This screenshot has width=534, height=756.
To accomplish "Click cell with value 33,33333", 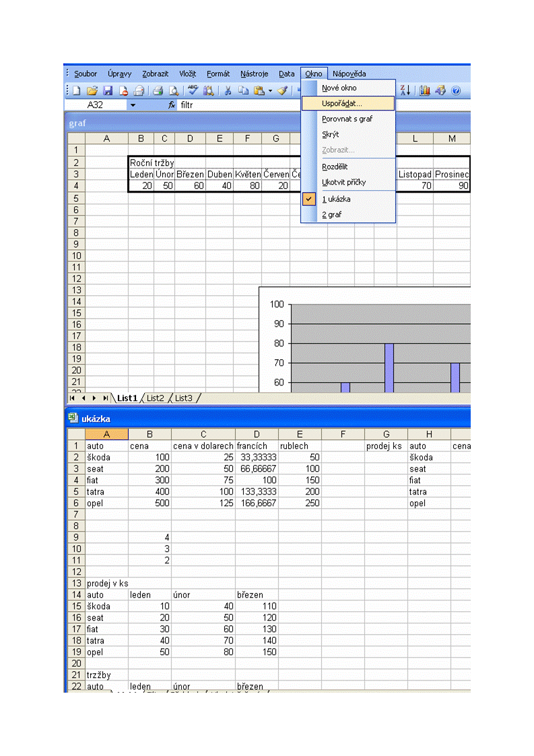I will [257, 458].
